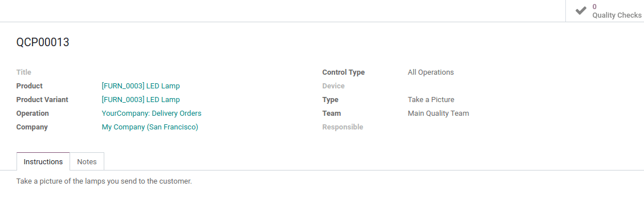The height and width of the screenshot is (215, 644).
Task: Click the empty Responsible field label
Action: point(343,127)
